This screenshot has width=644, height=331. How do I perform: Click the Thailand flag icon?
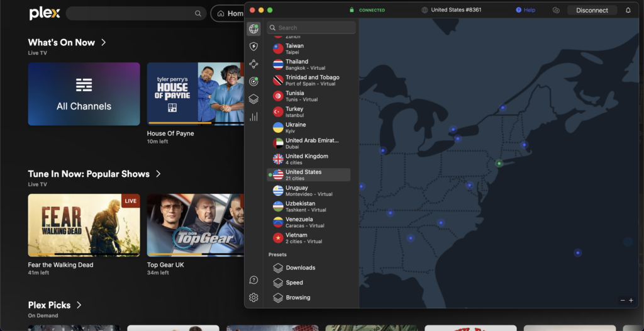click(x=278, y=65)
